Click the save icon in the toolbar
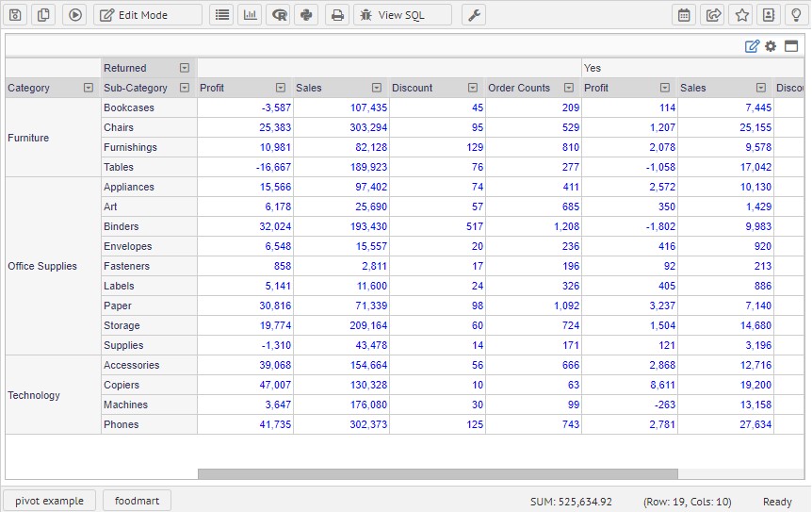Image resolution: width=812 pixels, height=512 pixels. coord(15,15)
